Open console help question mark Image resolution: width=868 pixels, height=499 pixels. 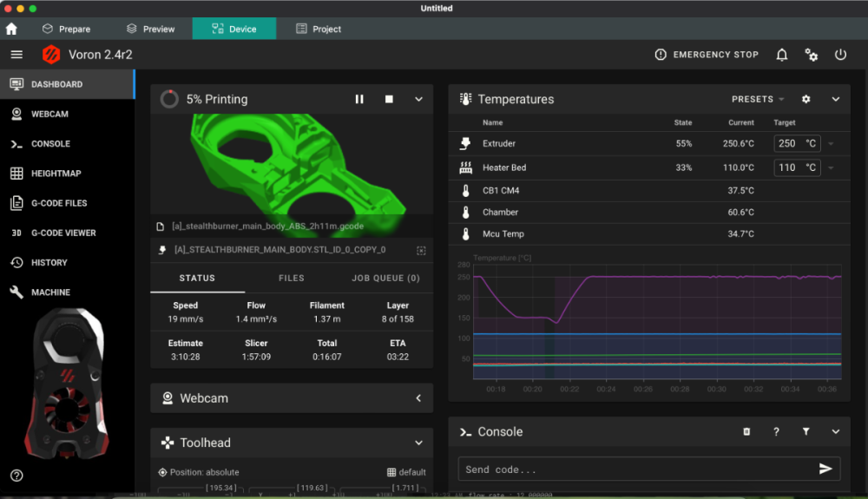point(776,431)
